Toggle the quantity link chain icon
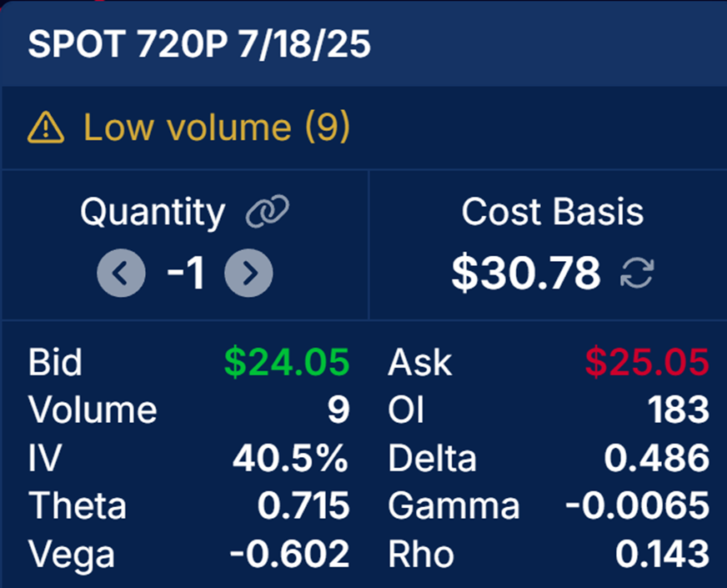 [268, 212]
